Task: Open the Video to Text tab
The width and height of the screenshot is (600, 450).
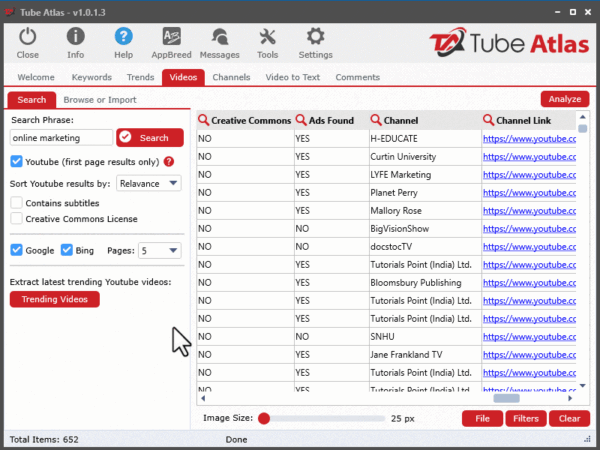Action: (293, 77)
